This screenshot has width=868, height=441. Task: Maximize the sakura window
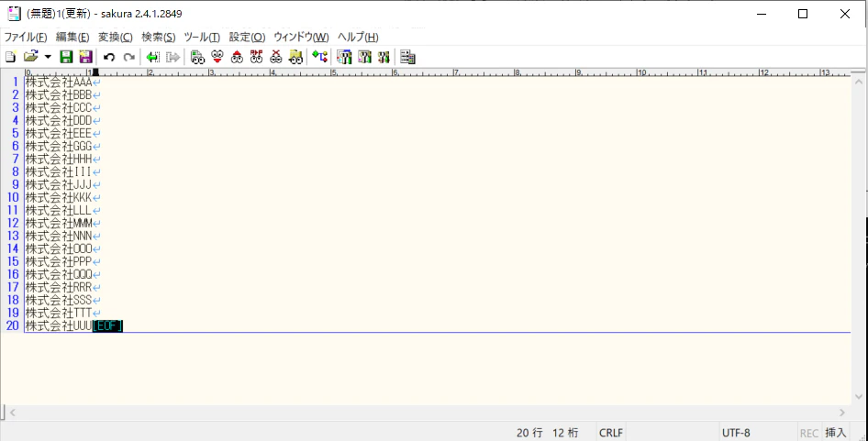[x=802, y=14]
